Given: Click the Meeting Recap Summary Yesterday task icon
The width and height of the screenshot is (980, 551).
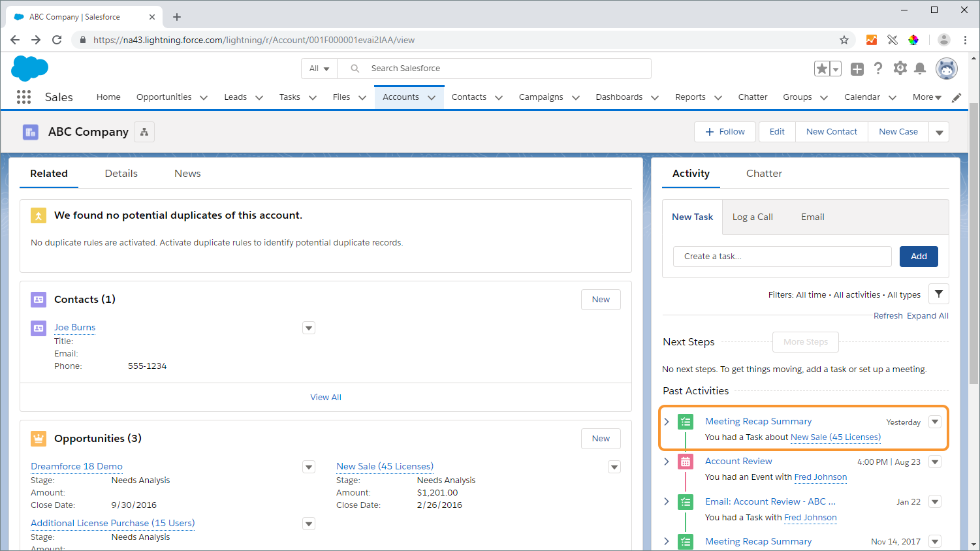Looking at the screenshot, I should coord(685,422).
